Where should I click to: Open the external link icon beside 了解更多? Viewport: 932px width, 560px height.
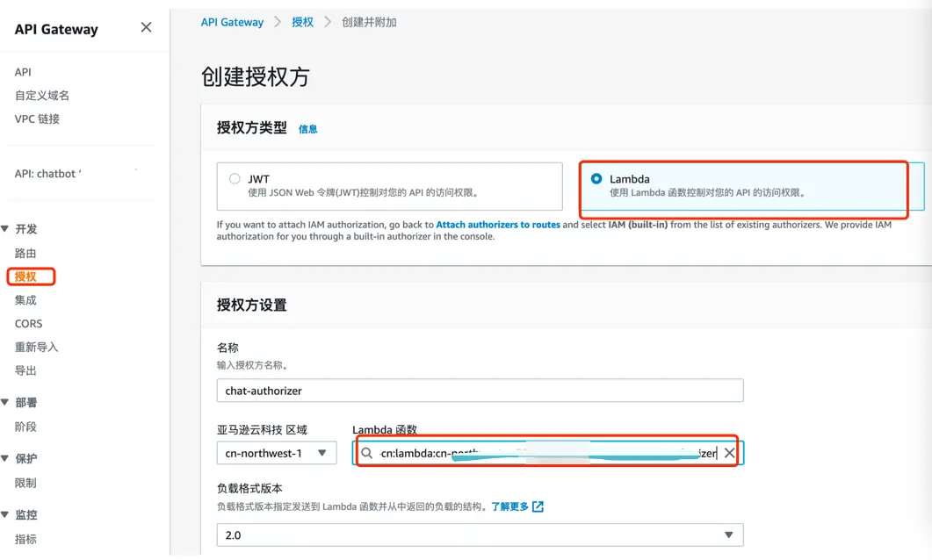pos(538,506)
